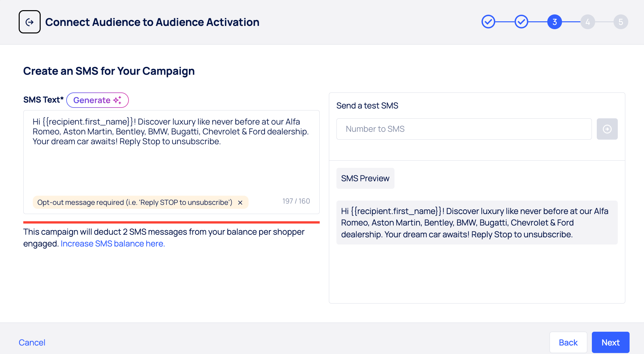The width and height of the screenshot is (644, 354).
Task: Click the exit icon beside the page title
Action: tap(30, 22)
